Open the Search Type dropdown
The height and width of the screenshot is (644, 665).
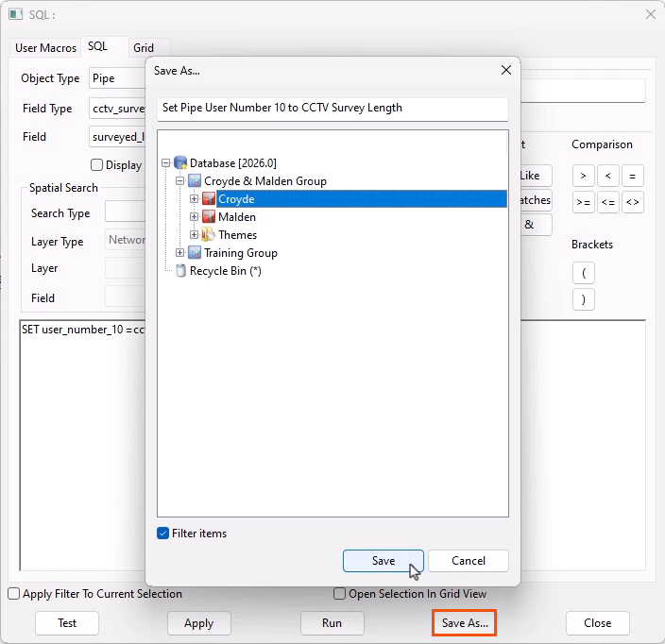[125, 212]
